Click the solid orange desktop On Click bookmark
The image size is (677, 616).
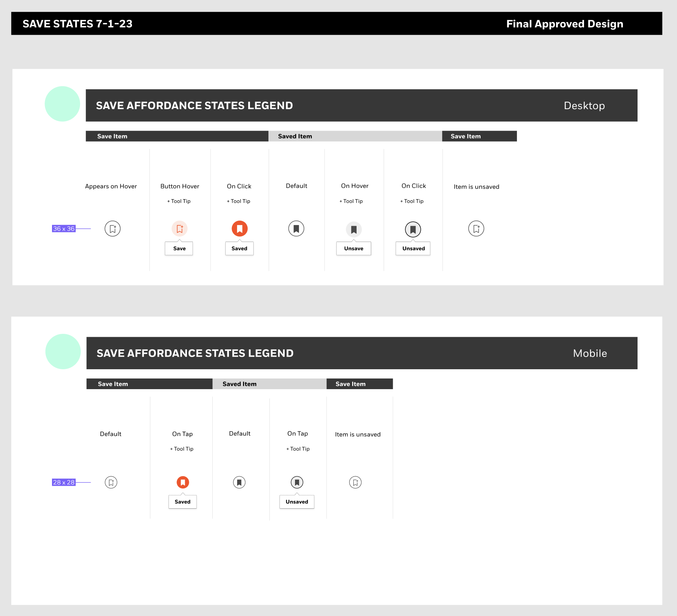coord(240,229)
